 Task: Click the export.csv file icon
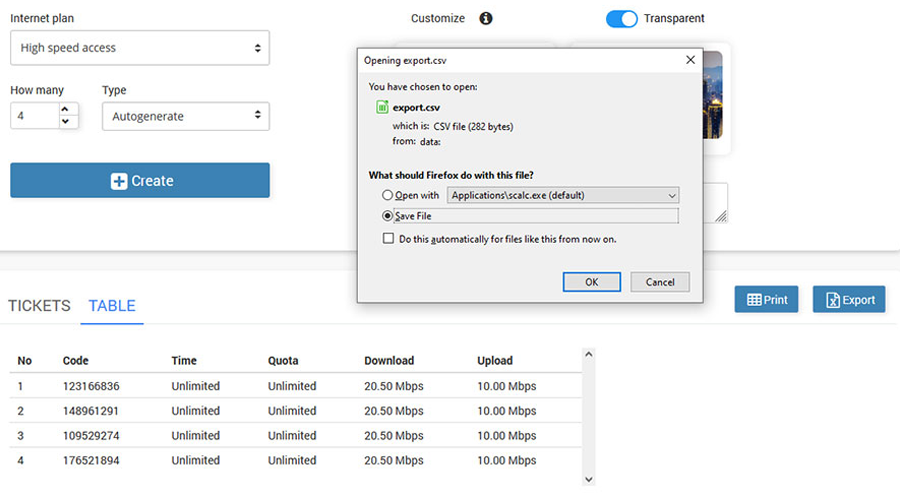click(382, 107)
